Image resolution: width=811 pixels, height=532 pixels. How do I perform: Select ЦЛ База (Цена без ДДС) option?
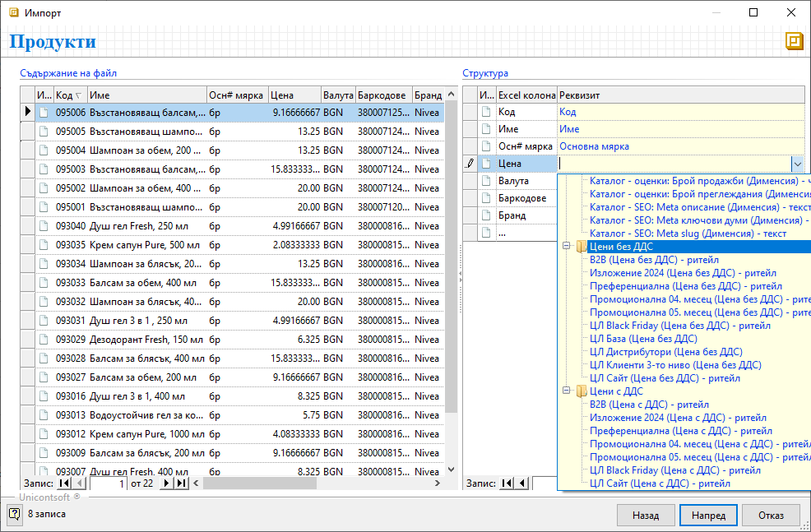click(643, 339)
